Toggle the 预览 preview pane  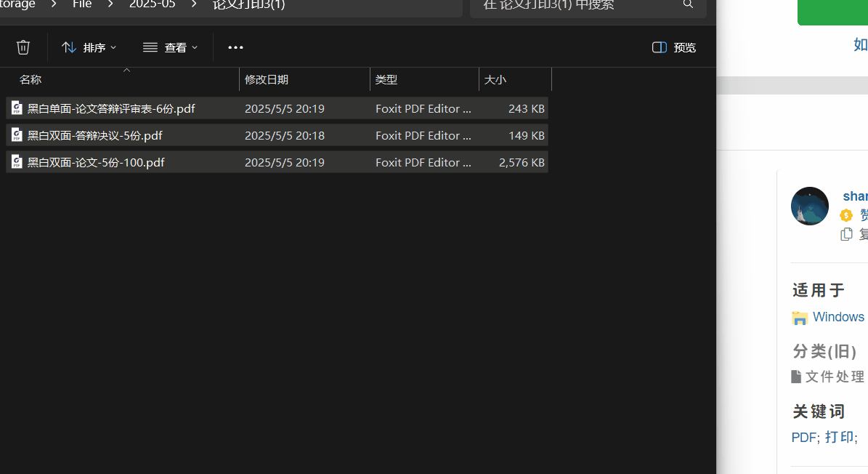pyautogui.click(x=674, y=47)
